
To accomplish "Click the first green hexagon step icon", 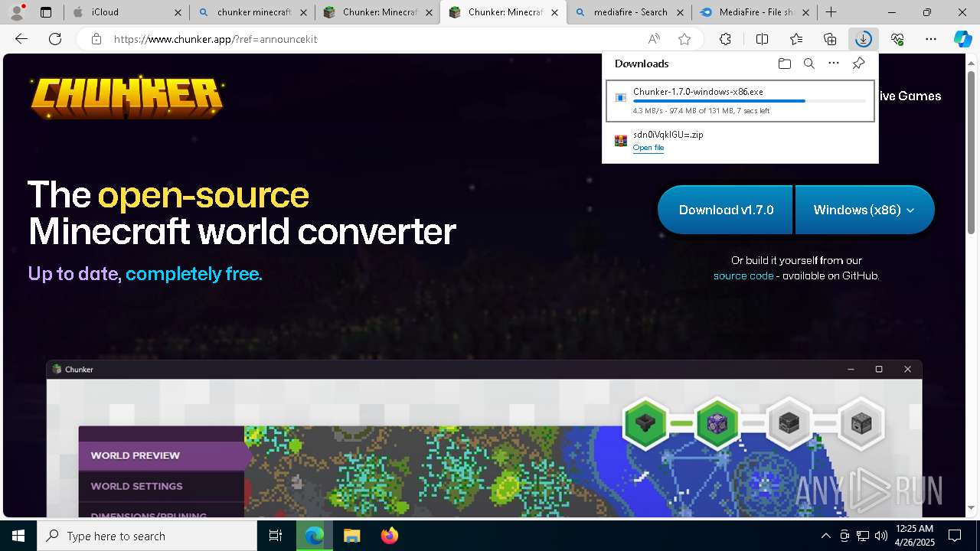I will [645, 422].
